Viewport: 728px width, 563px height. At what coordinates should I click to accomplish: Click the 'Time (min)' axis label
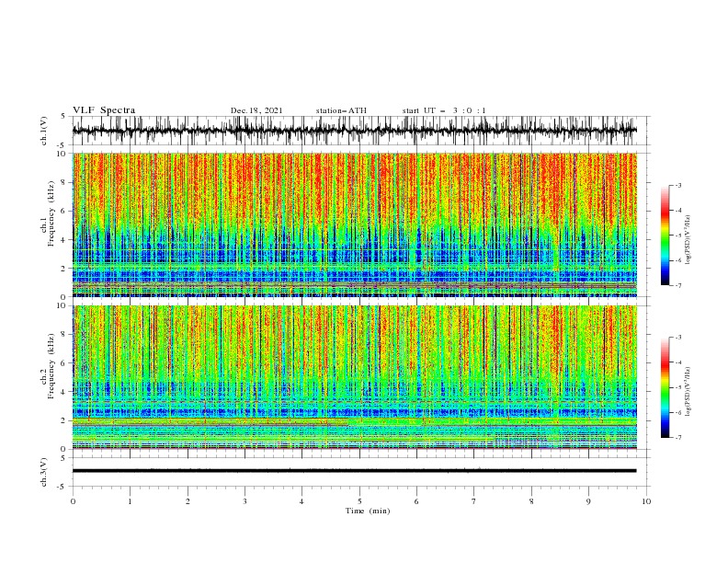pos(368,511)
